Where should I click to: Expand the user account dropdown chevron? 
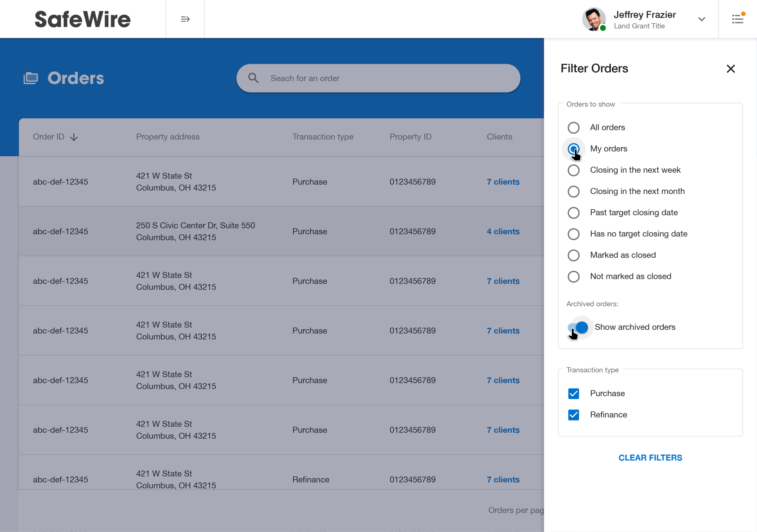(702, 19)
